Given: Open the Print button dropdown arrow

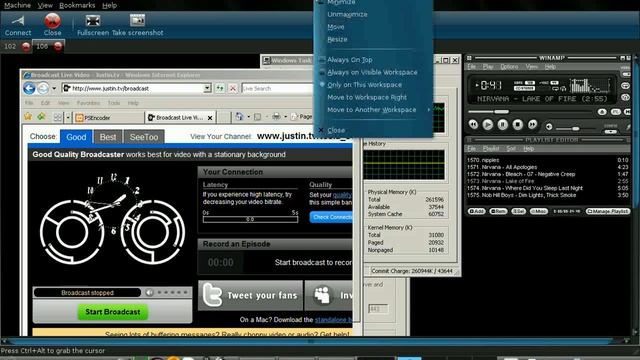Looking at the screenshot, I should click(285, 117).
